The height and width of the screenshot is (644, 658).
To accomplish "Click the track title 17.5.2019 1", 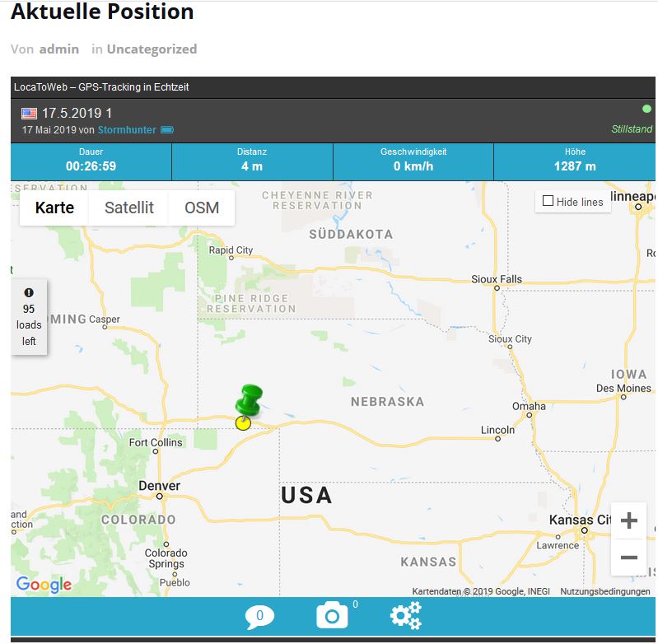I will (77, 113).
